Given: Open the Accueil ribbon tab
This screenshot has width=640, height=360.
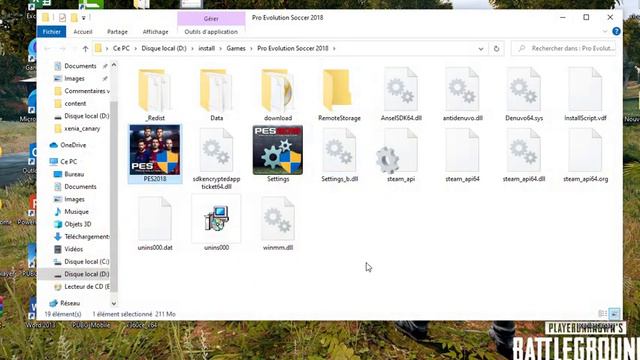Looking at the screenshot, I should [x=83, y=31].
